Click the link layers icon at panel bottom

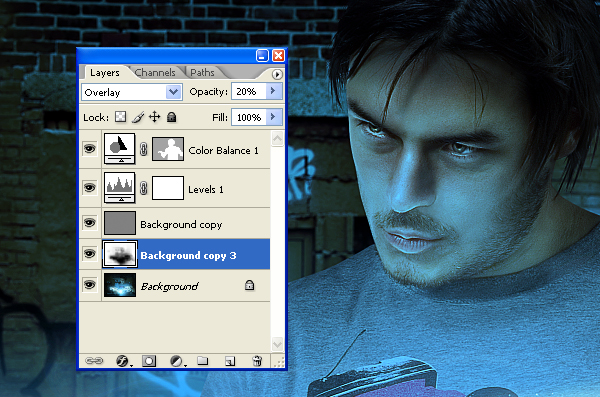[94, 361]
